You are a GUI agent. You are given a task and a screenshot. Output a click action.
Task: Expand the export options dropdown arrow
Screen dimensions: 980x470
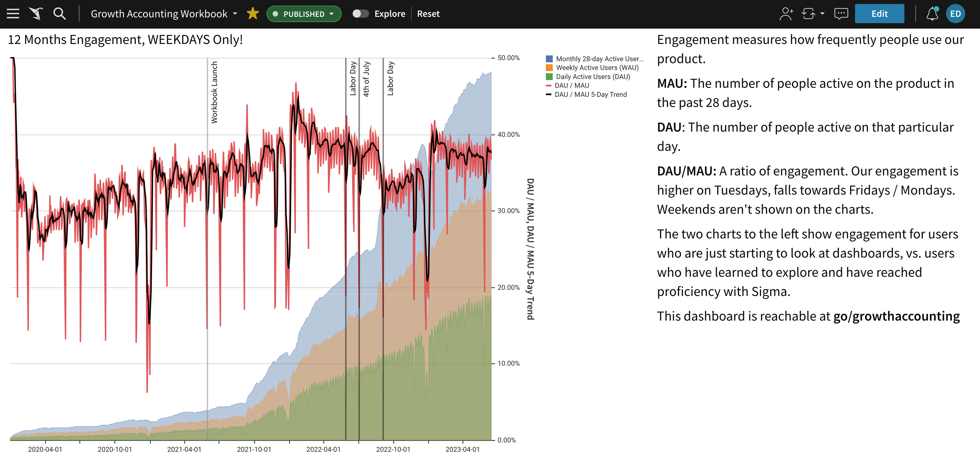click(823, 14)
